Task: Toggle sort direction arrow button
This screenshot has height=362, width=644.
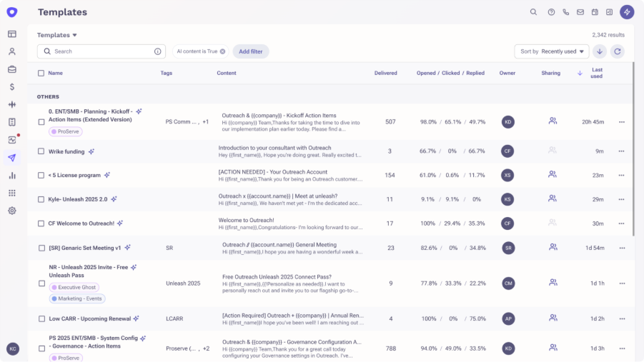Action: tap(600, 51)
